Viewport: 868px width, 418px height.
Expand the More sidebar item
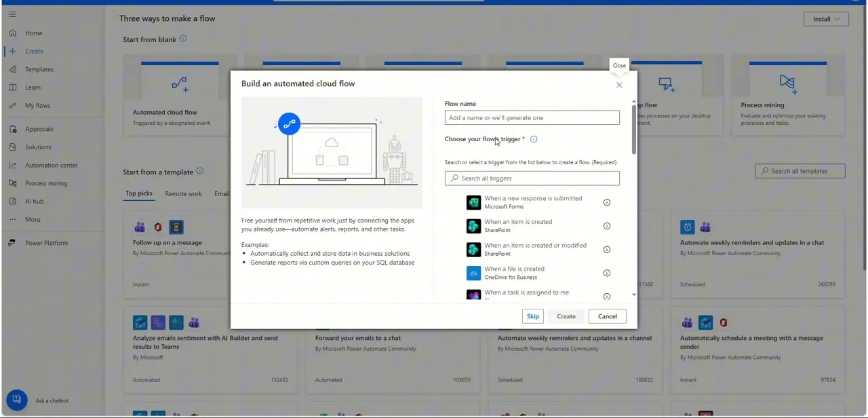click(x=33, y=220)
